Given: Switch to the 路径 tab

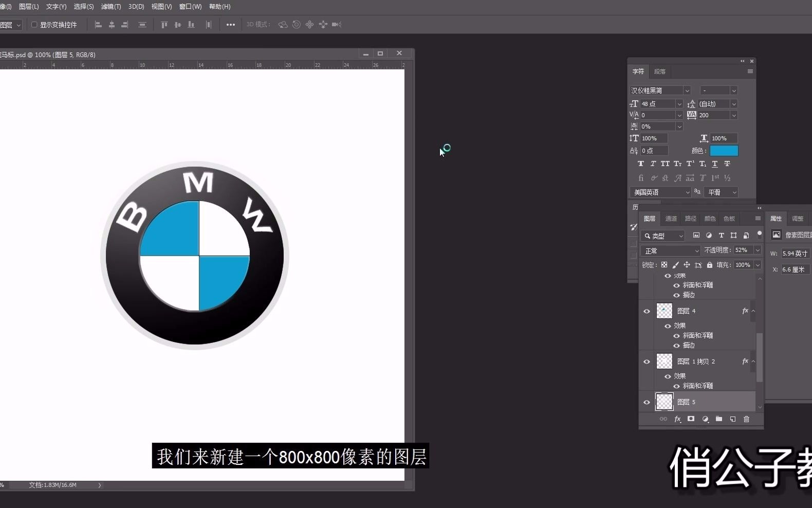Looking at the screenshot, I should tap(691, 219).
